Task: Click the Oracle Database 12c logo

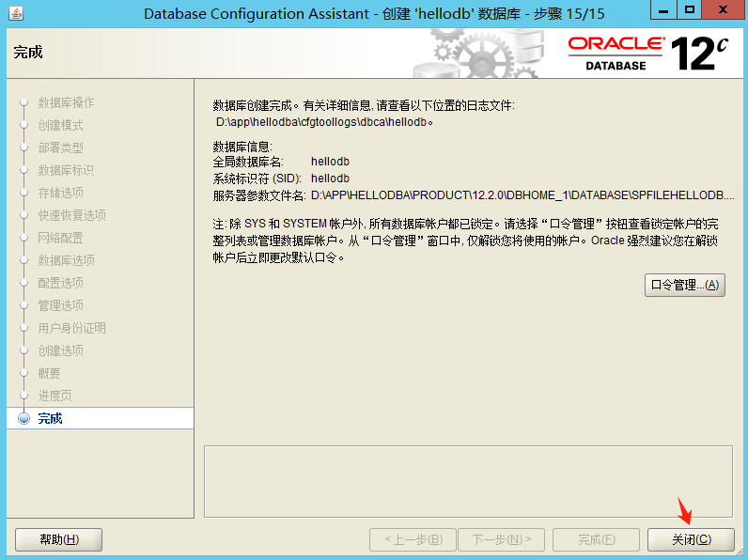Action: coord(647,54)
